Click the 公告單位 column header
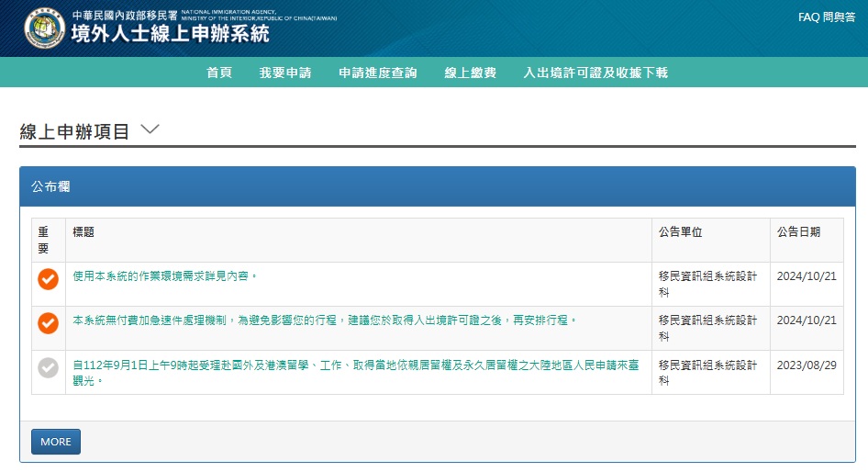868x472 pixels. click(x=681, y=232)
